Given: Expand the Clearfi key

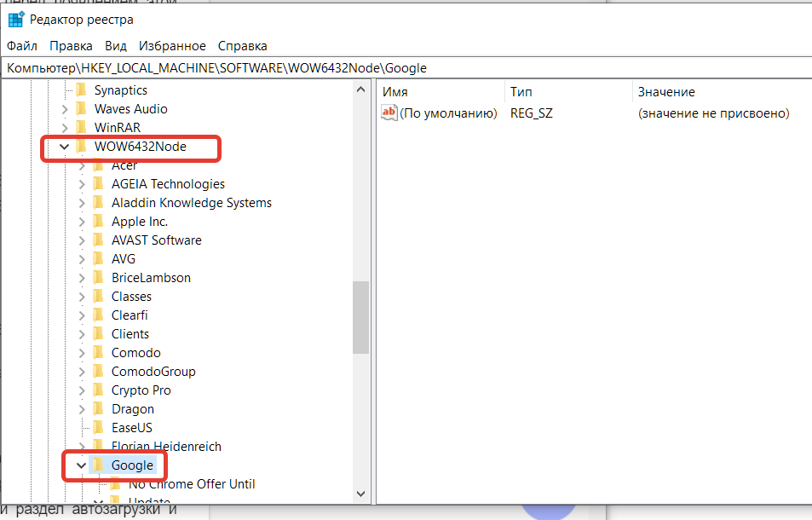Looking at the screenshot, I should [x=82, y=315].
